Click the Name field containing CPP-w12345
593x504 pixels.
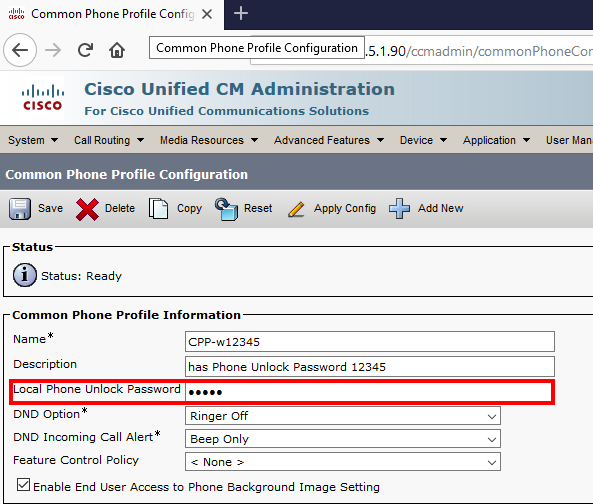coord(369,342)
